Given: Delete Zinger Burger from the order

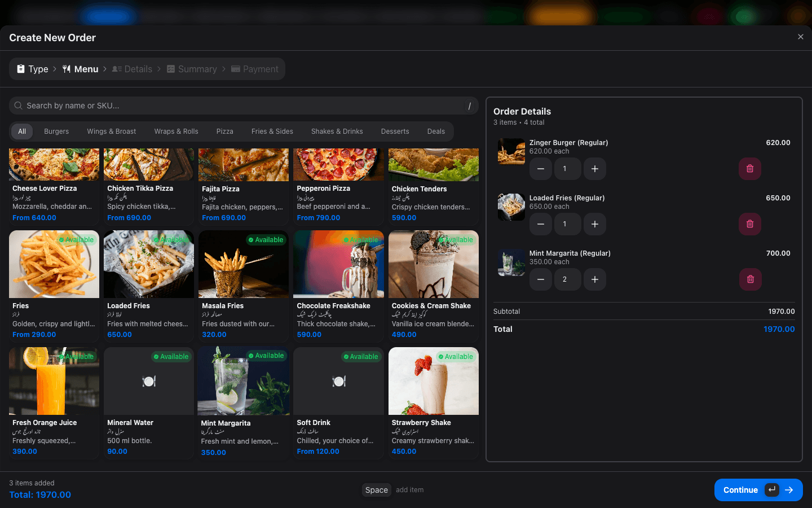Looking at the screenshot, I should click(749, 169).
